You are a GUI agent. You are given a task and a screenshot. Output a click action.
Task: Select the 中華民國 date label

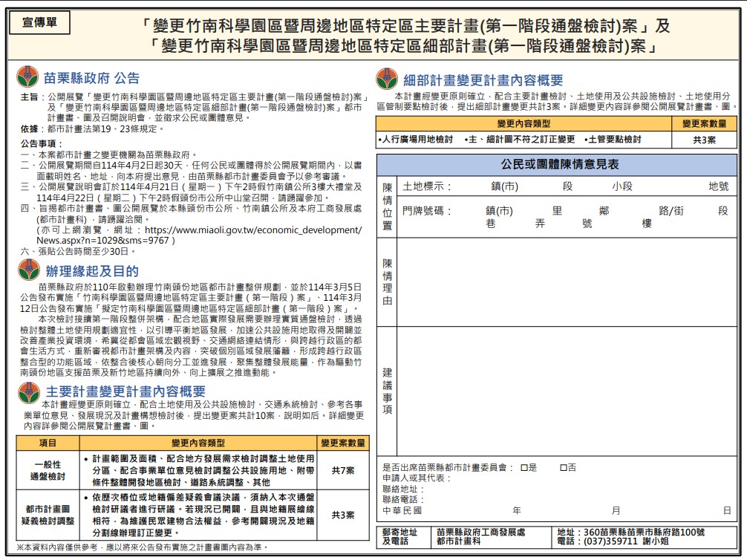click(402, 510)
